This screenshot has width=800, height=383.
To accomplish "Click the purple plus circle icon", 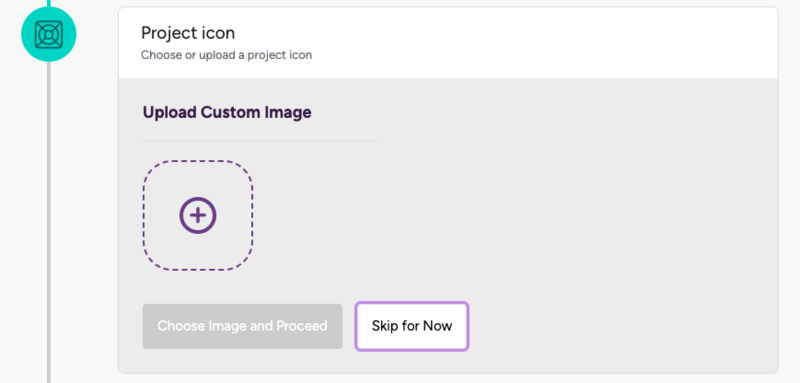I will pyautogui.click(x=198, y=215).
